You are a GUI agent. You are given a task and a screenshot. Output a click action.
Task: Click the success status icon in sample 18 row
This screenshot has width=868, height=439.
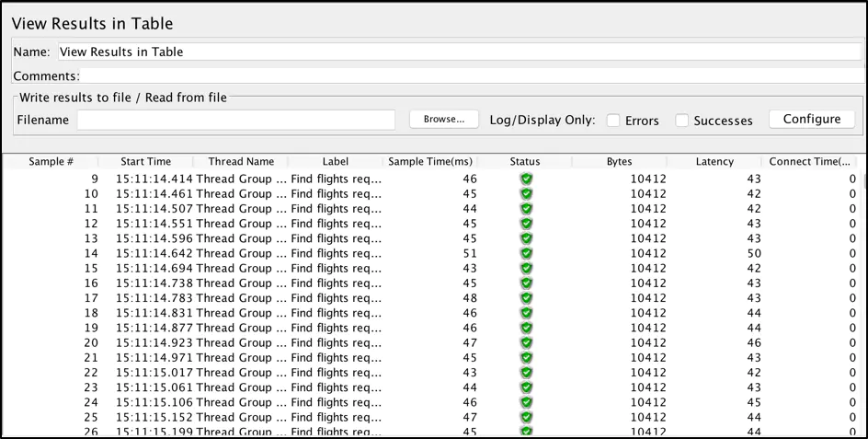pyautogui.click(x=527, y=313)
